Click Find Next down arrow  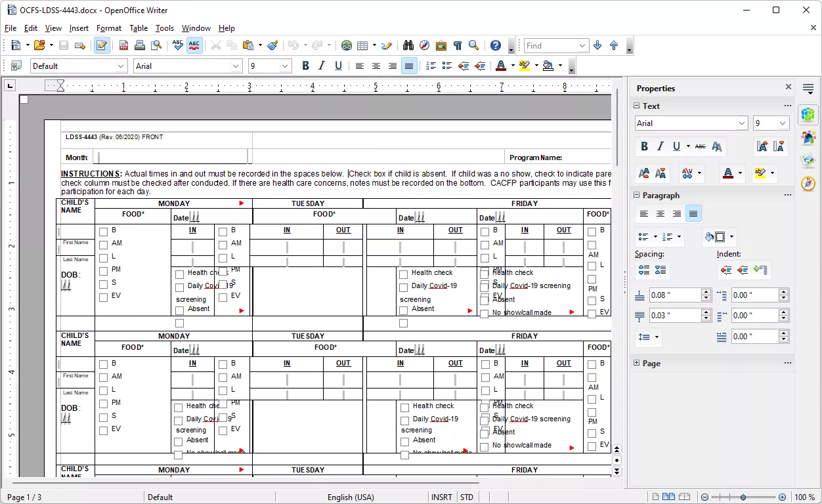597,45
